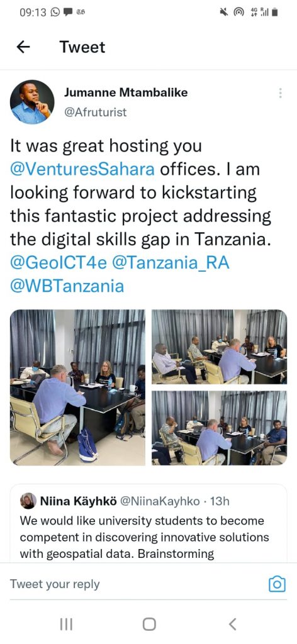This screenshot has height=644, width=297.
Task: Open the @GeoICT4e mention link
Action: [x=57, y=264]
